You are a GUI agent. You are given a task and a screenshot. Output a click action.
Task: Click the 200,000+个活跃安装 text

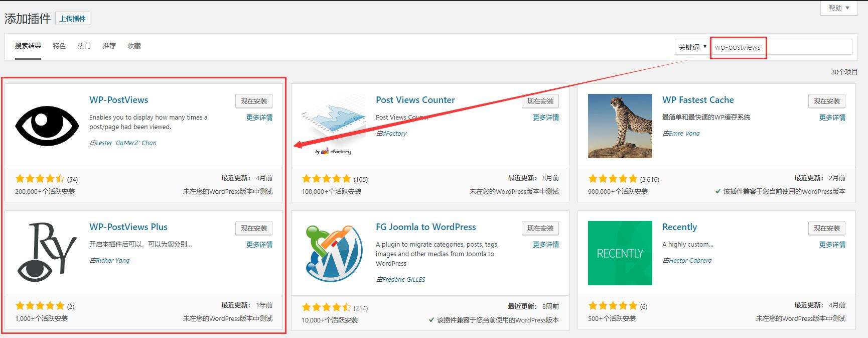(x=45, y=191)
